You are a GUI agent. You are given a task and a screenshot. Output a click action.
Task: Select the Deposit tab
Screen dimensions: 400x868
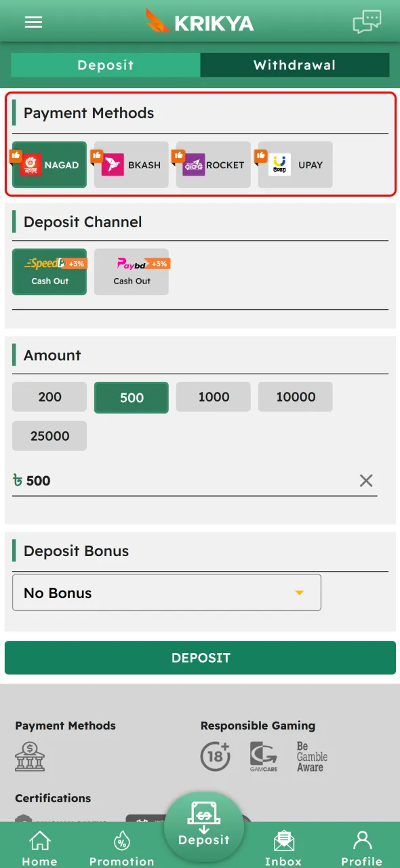tap(105, 65)
